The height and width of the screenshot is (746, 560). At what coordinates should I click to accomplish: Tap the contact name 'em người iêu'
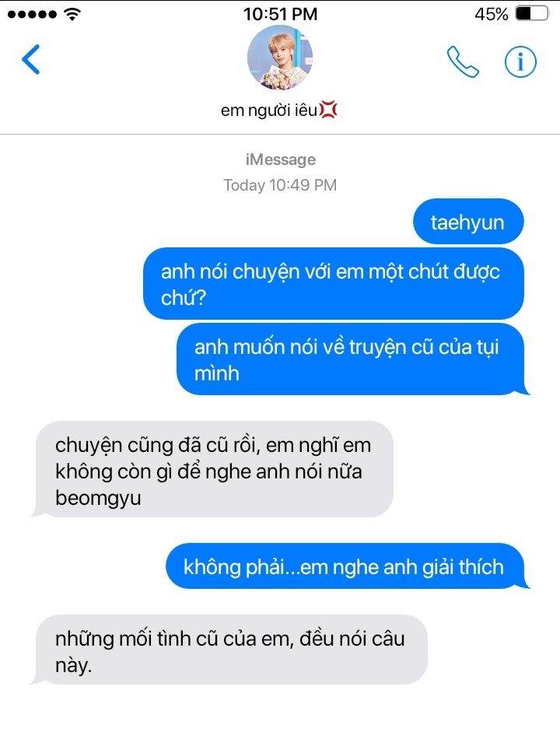(x=269, y=110)
